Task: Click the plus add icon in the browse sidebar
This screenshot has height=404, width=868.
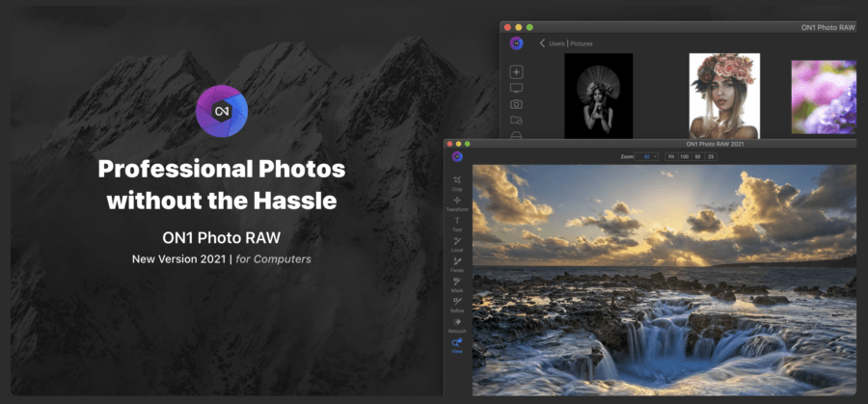Action: coord(517,72)
